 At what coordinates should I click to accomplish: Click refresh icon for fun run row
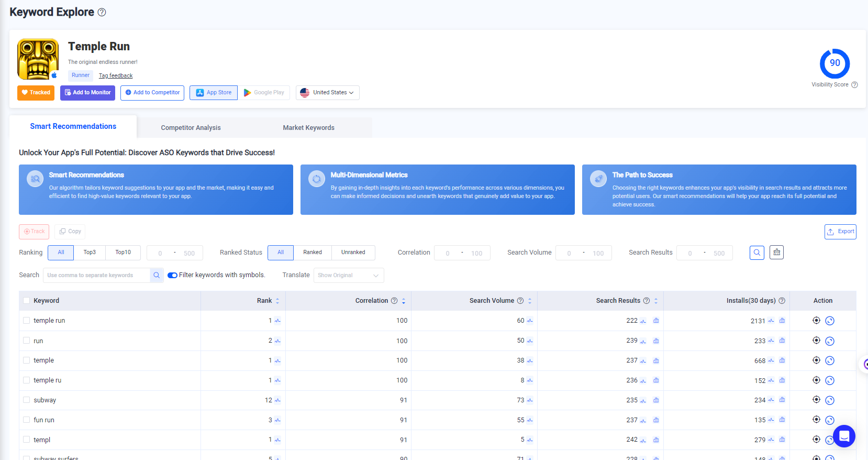[830, 420]
